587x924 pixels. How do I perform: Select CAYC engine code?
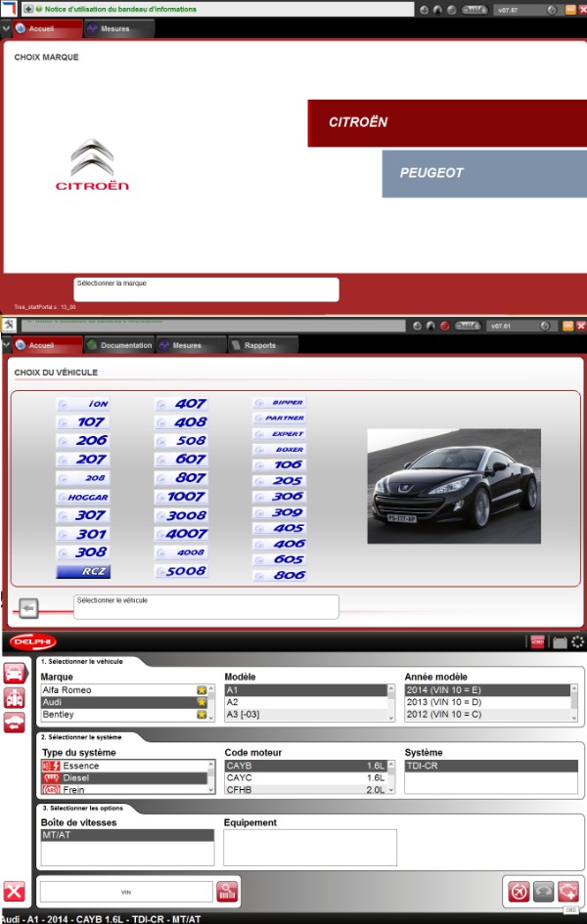point(305,778)
